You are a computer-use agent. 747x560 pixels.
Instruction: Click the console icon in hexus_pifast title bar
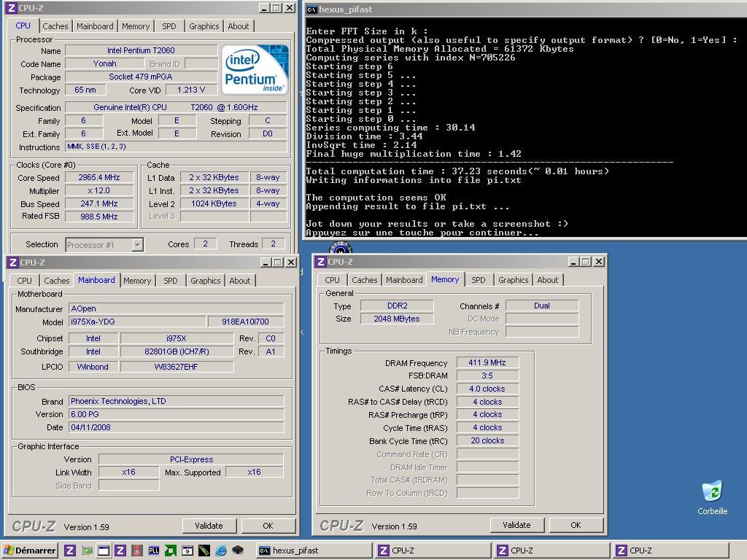[x=311, y=9]
